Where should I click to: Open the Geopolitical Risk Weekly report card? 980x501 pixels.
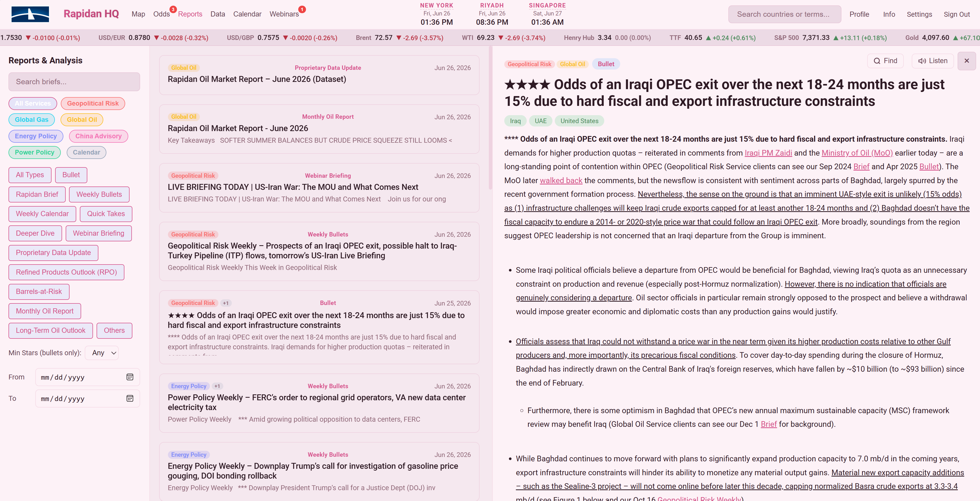tap(319, 251)
